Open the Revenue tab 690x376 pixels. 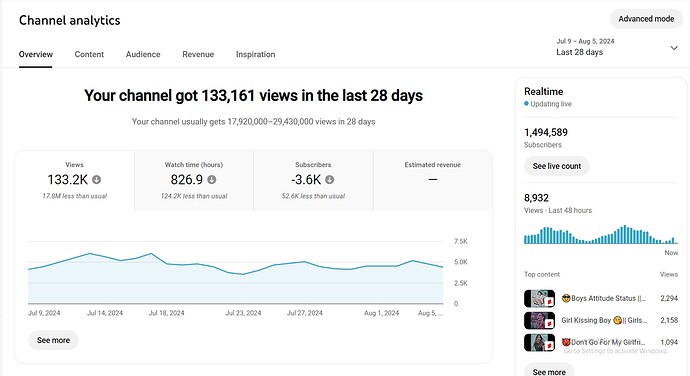[198, 54]
